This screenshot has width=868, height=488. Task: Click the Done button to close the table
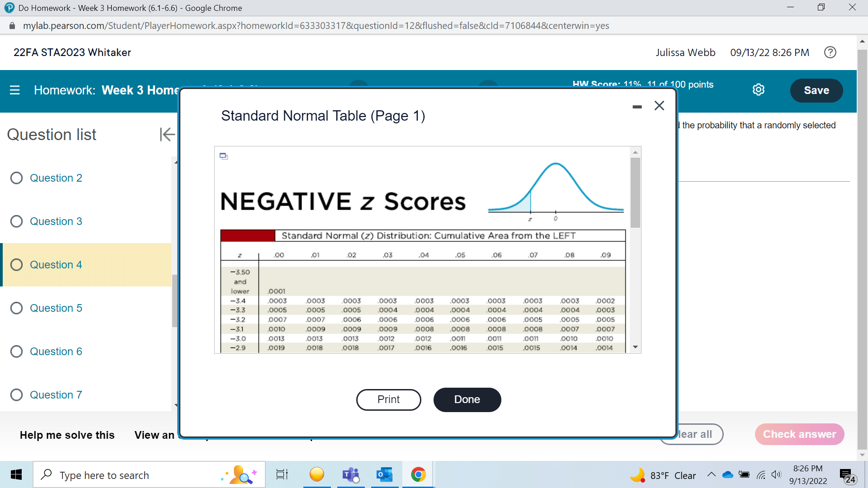(x=467, y=399)
